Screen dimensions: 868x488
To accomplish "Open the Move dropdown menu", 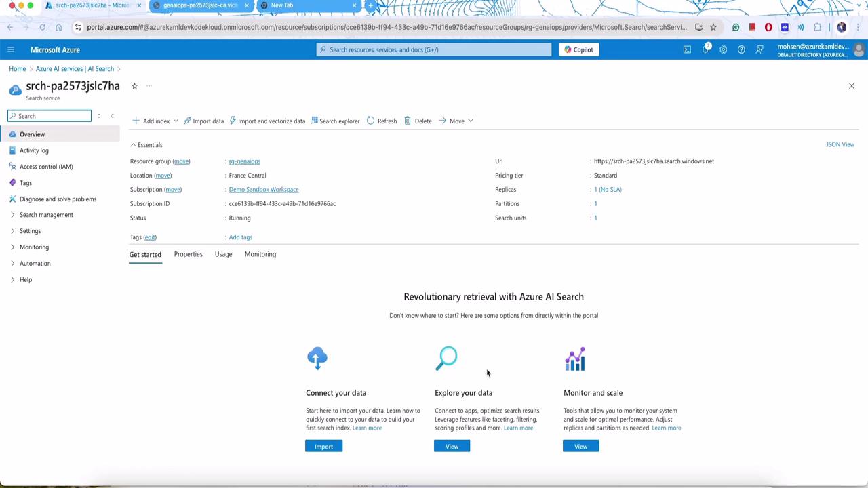I will click(456, 121).
